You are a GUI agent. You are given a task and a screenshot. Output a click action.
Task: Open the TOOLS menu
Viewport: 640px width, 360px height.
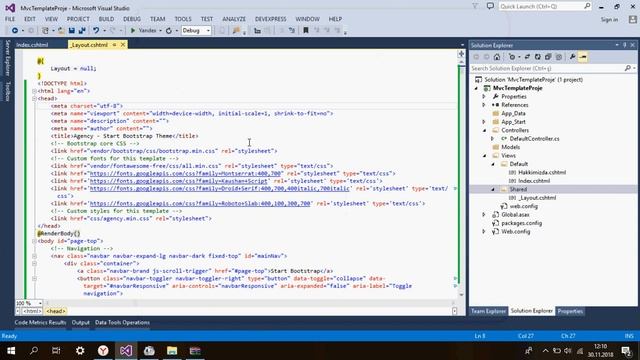tap(183, 19)
